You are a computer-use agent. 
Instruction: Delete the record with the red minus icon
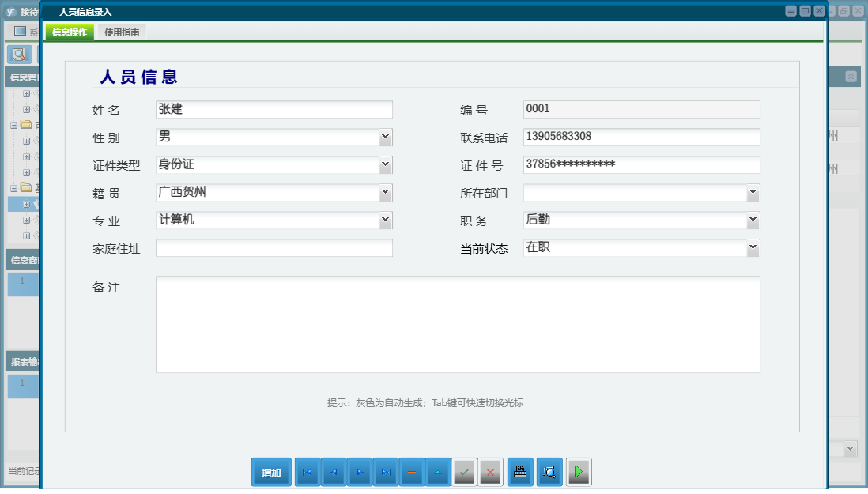[412, 473]
